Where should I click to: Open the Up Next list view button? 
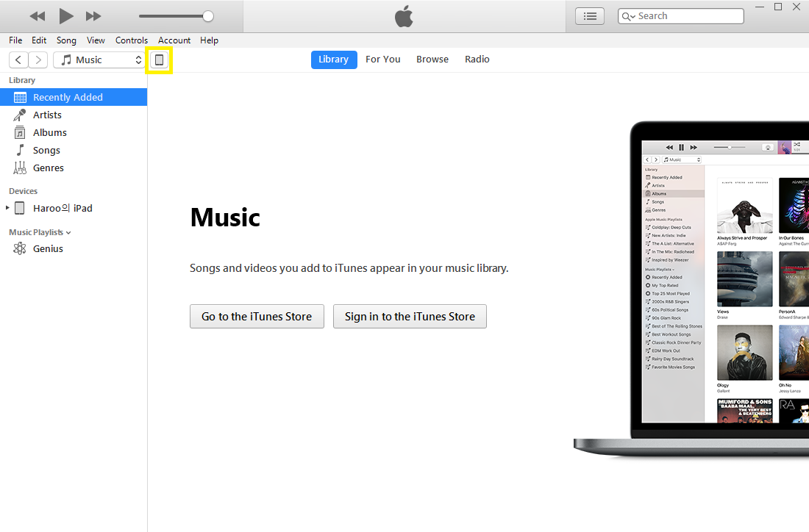(590, 16)
